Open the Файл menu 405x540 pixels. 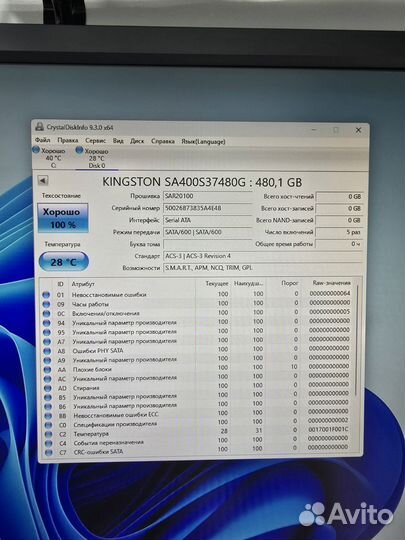click(43, 141)
